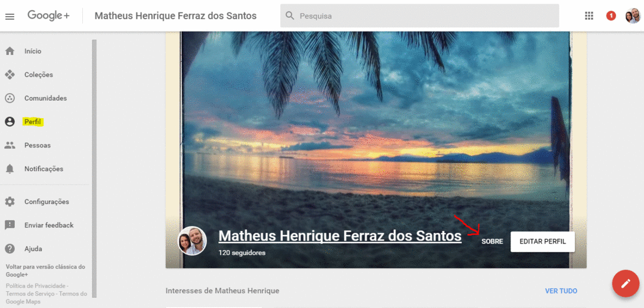Click the Configurações gear icon
Screen dimensions: 644x308
click(10, 202)
